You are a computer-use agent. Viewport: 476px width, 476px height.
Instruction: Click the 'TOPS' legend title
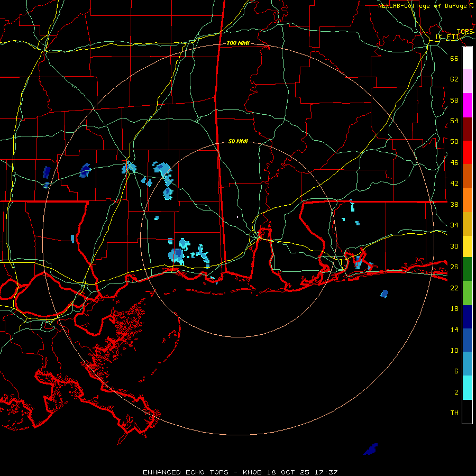point(465,32)
